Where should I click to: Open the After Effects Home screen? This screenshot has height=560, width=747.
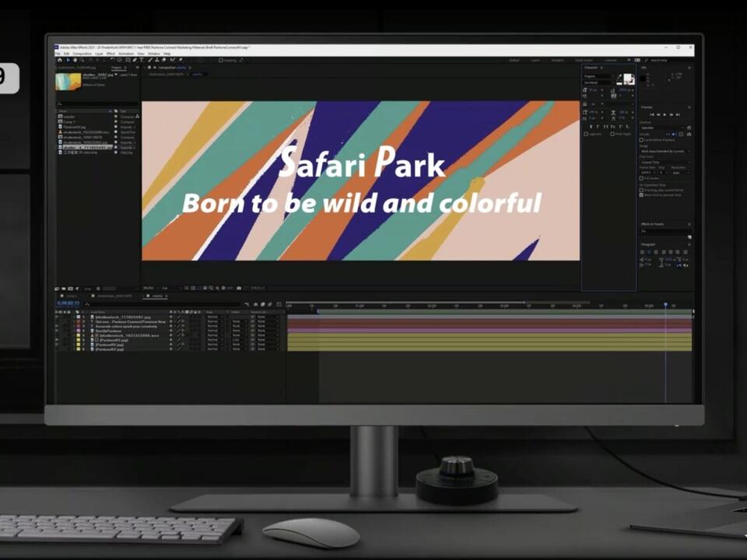click(x=60, y=60)
